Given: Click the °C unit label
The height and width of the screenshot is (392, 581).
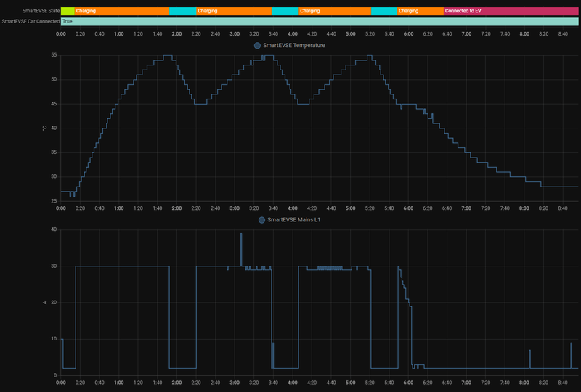Looking at the screenshot, I should coord(45,128).
